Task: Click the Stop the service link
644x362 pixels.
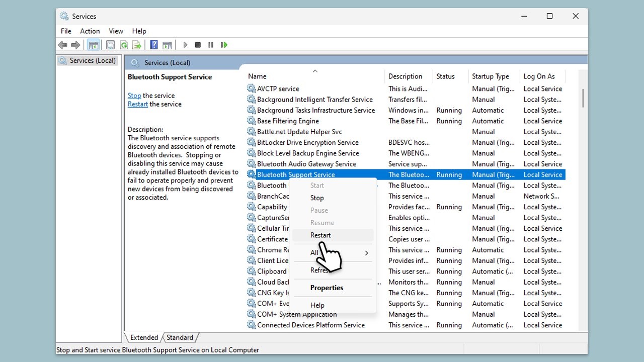Action: click(134, 96)
